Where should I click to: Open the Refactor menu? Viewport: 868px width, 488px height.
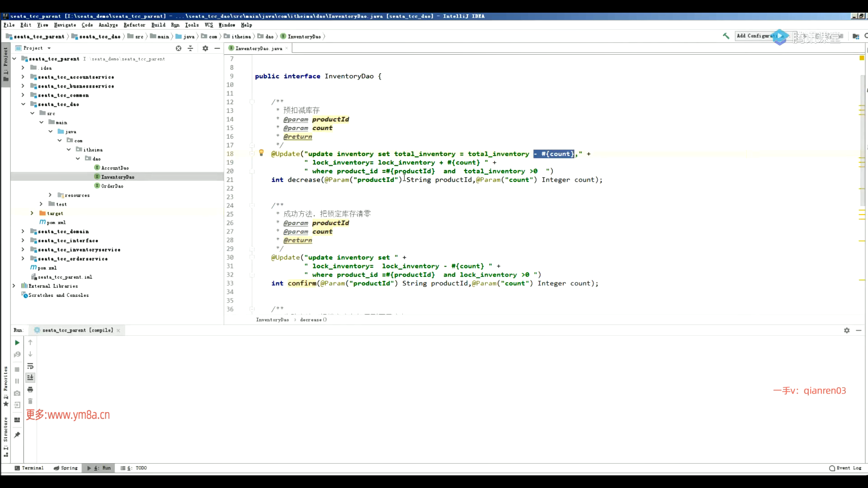(x=134, y=25)
